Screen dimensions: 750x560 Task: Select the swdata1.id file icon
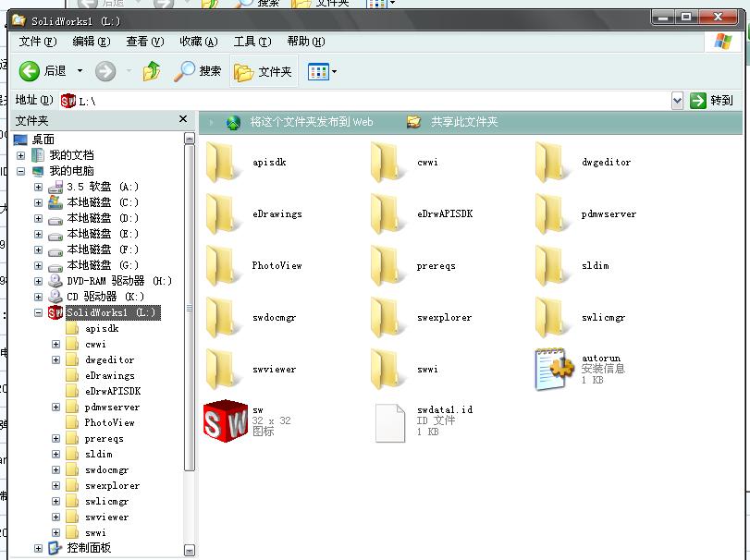390,422
